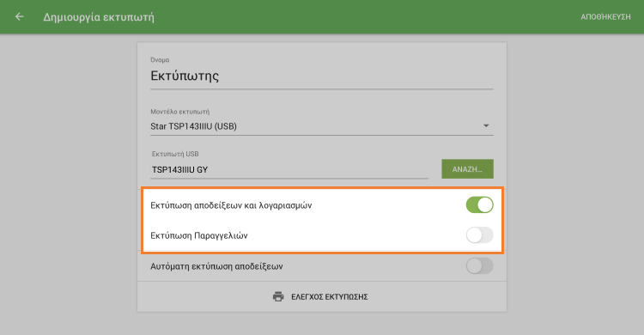Click the Αυτόματη εκτύπωση αποδείξεων label
This screenshot has width=644, height=335.
(216, 266)
